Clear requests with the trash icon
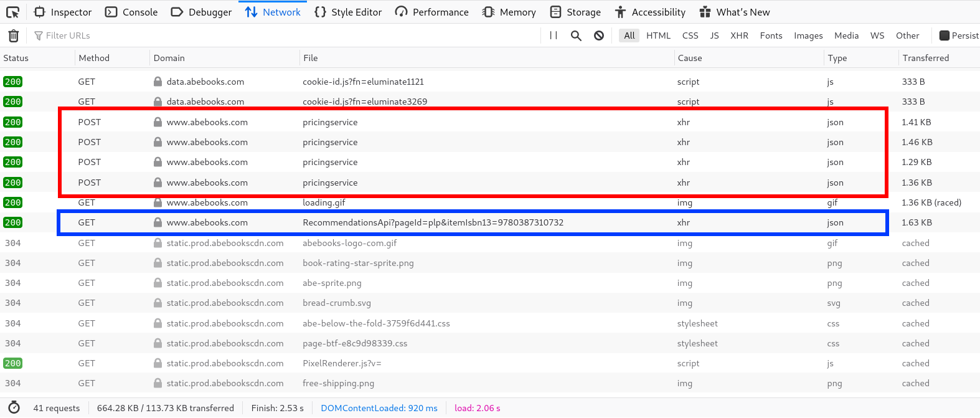The width and height of the screenshot is (980, 418). (x=14, y=36)
